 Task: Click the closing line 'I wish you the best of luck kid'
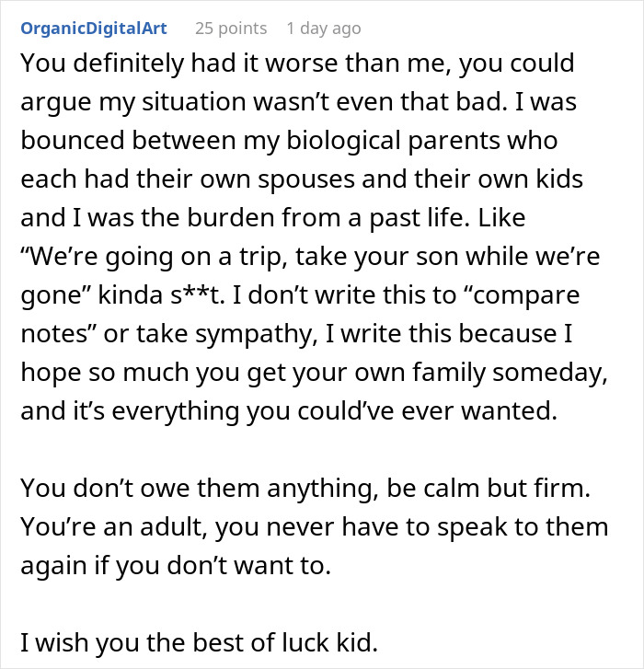[x=200, y=643]
